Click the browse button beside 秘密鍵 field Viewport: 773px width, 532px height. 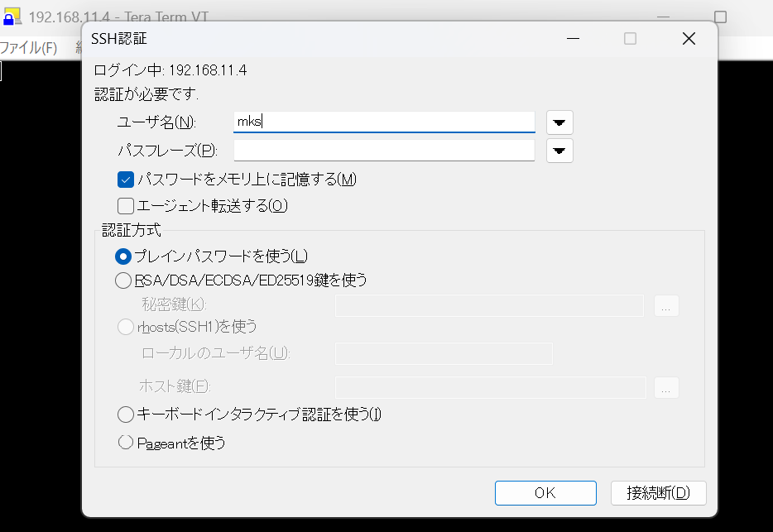click(666, 305)
